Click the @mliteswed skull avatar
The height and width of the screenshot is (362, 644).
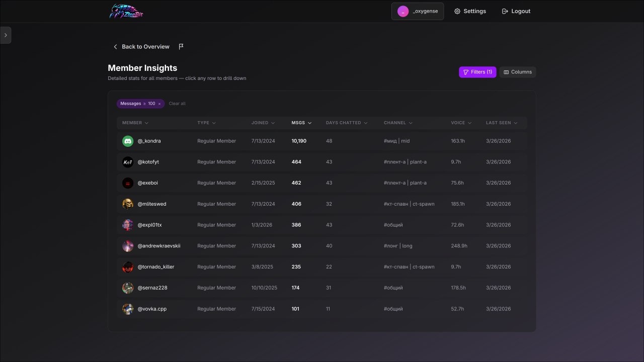128,204
